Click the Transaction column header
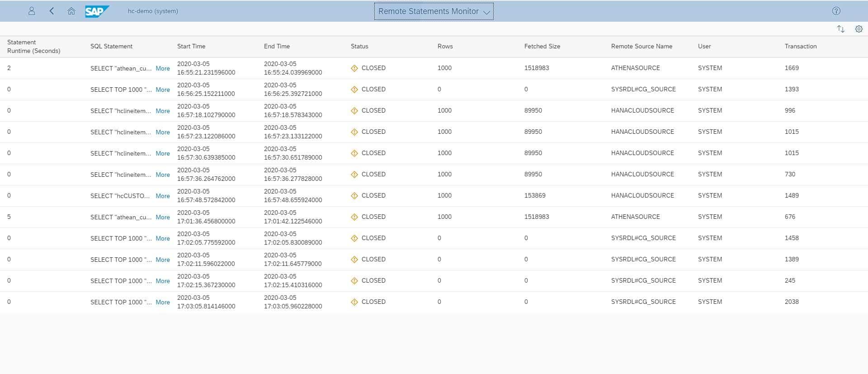Screen dimensions: 868x374 (801, 46)
